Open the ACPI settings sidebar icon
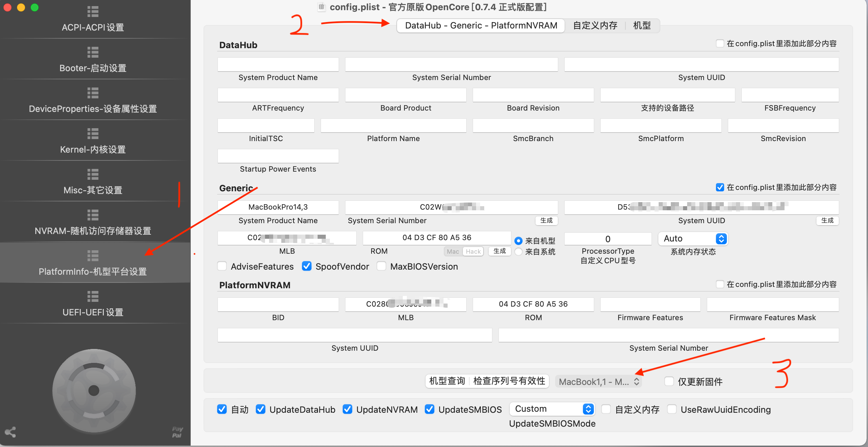 tap(93, 12)
